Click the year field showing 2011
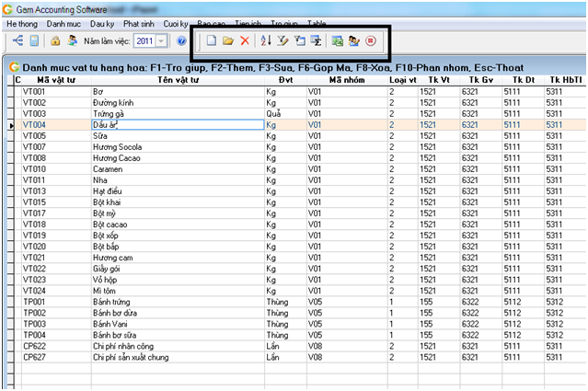Screen dimensions: 588x391 [x=144, y=40]
